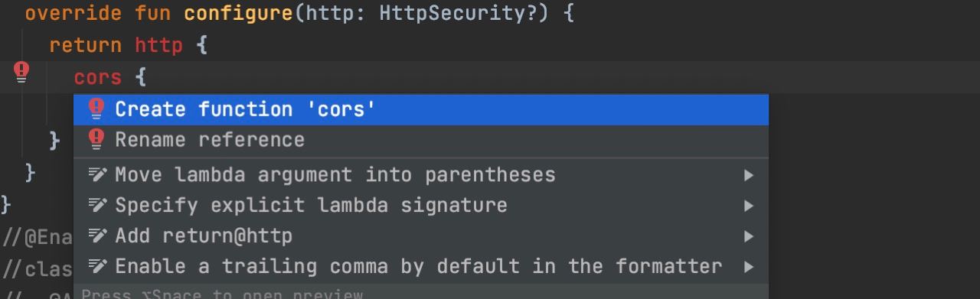Select Enable a trailing comma by default option

[421, 266]
